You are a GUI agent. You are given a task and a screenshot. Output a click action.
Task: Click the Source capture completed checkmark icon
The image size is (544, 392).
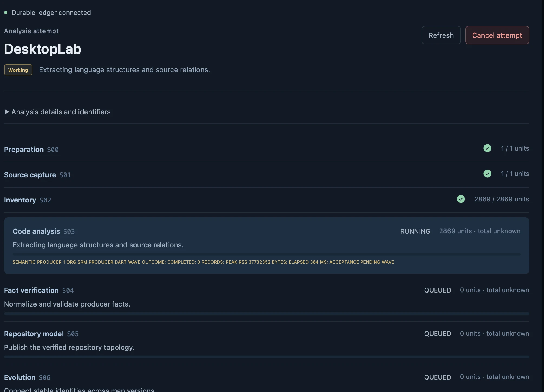487,174
